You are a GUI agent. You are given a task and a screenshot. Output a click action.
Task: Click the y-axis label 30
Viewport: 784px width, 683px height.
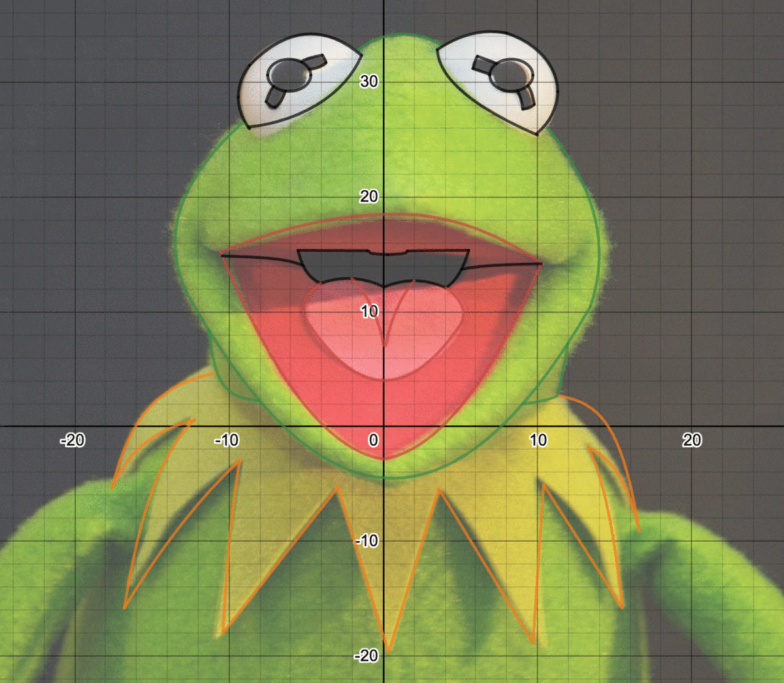(369, 81)
